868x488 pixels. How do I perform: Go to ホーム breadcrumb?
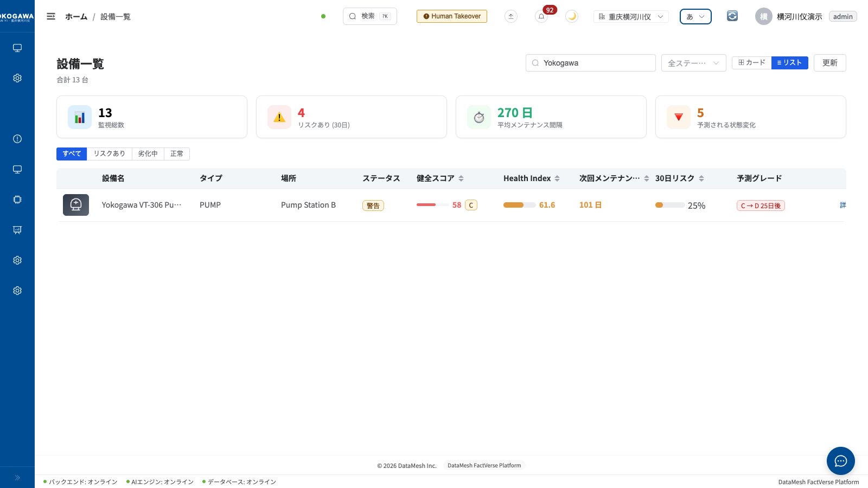point(76,17)
